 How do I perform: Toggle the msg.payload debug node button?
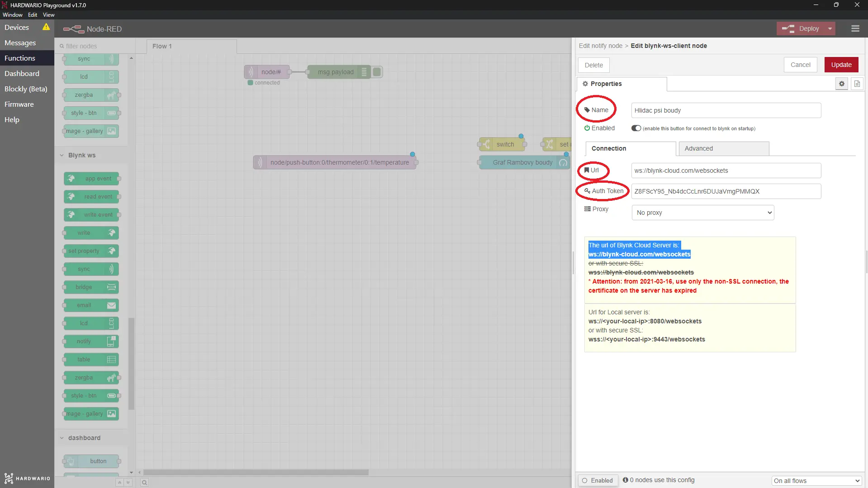tap(377, 72)
